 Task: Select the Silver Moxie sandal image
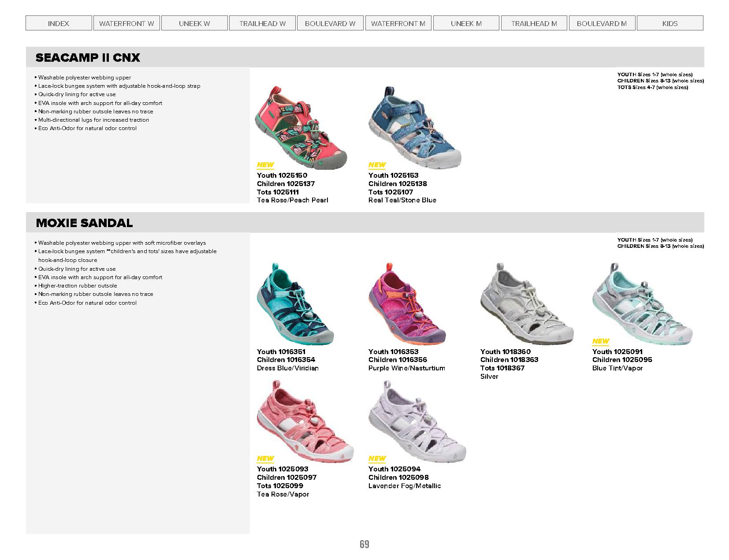(x=527, y=304)
